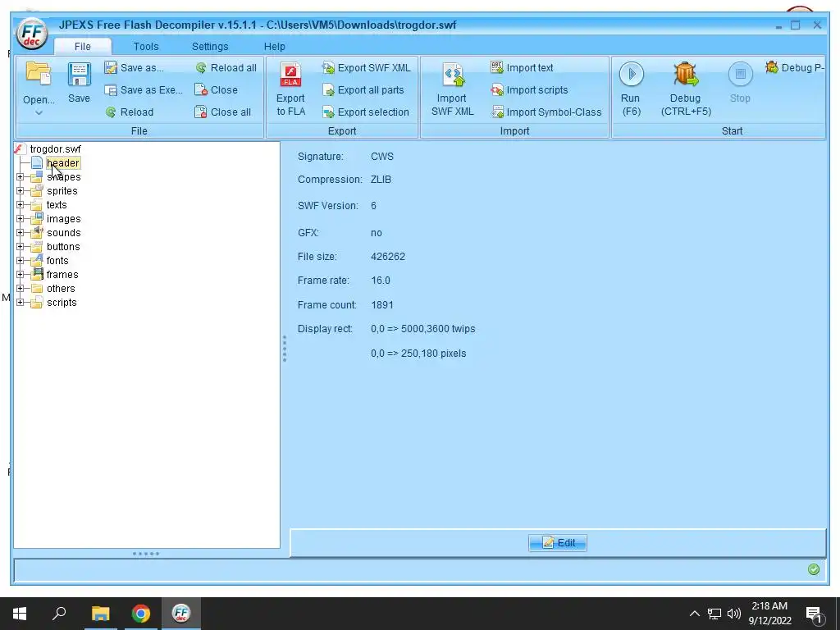Click the FFDec application logo button
Screen dimensions: 840x630
click(32, 33)
